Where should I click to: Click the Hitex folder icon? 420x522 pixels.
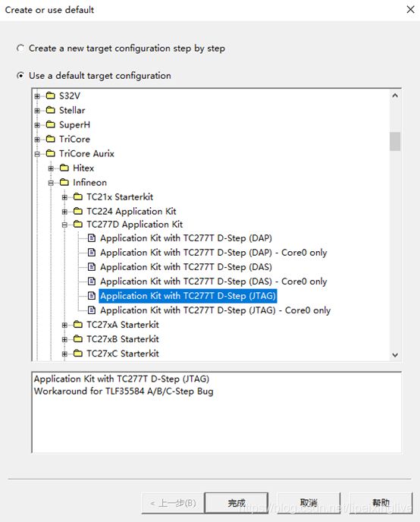click(x=64, y=168)
